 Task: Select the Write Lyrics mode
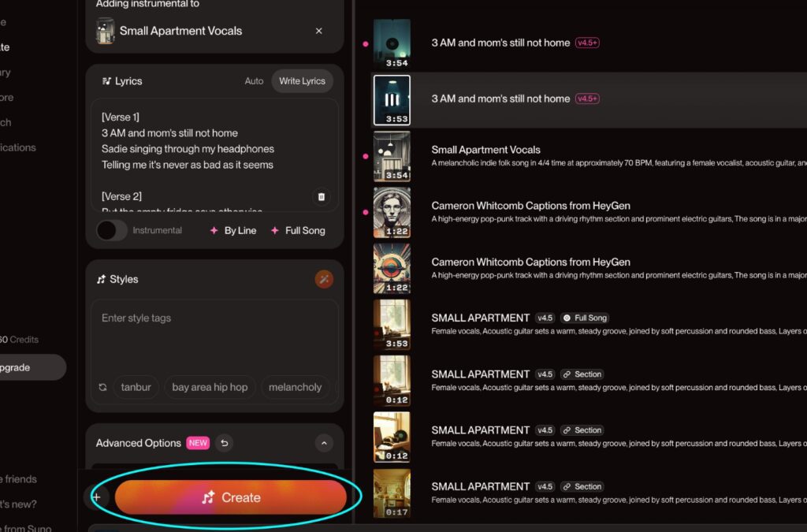302,81
